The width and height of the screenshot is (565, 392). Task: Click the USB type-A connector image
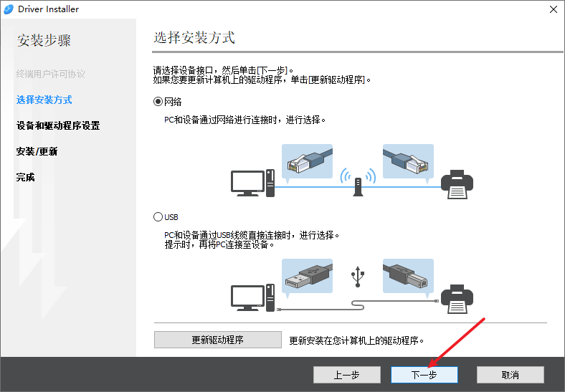point(307,276)
